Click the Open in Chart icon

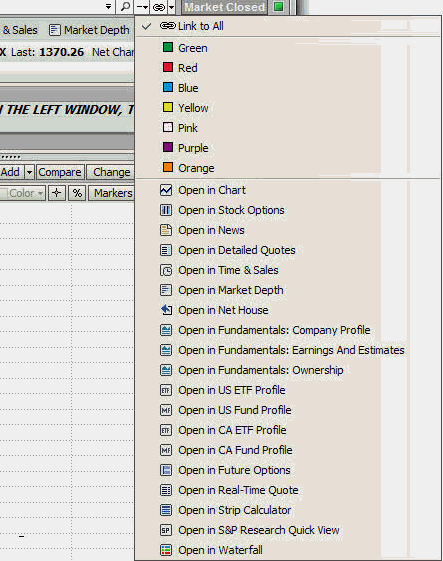click(166, 190)
